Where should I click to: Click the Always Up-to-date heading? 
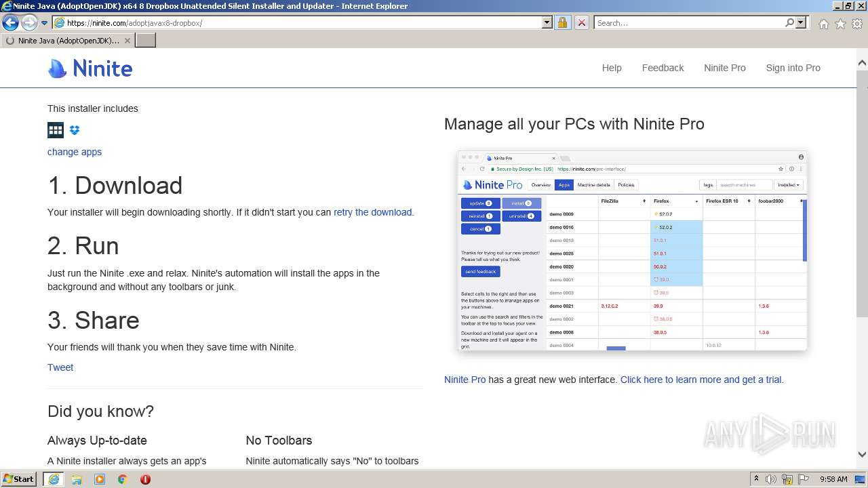(x=97, y=441)
